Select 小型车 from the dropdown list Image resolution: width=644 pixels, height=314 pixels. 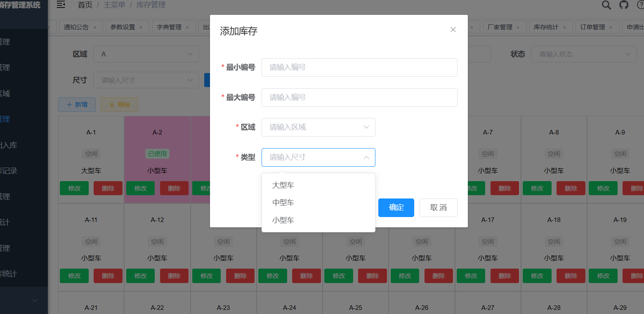point(318,220)
